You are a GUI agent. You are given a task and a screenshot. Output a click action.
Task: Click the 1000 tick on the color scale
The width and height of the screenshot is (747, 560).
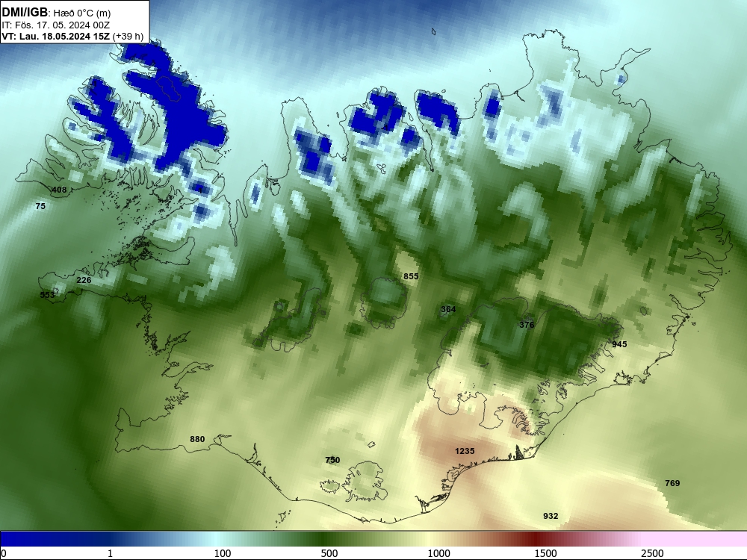click(438, 553)
